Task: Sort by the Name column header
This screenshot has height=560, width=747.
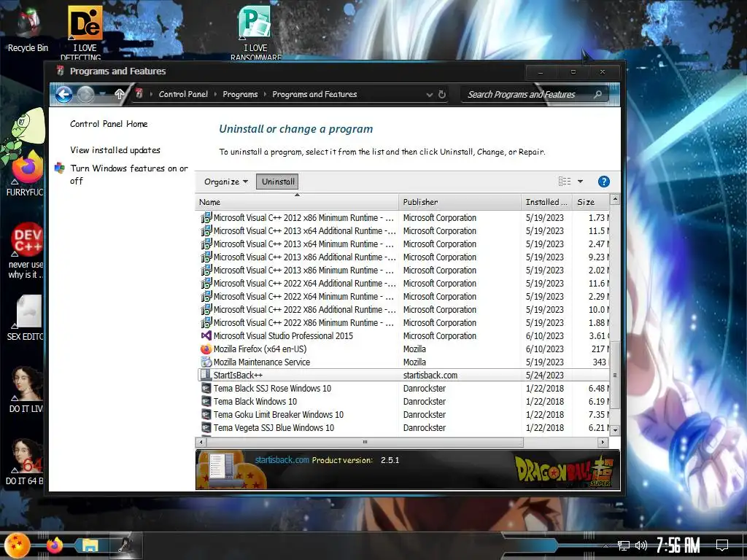Action: [x=297, y=202]
